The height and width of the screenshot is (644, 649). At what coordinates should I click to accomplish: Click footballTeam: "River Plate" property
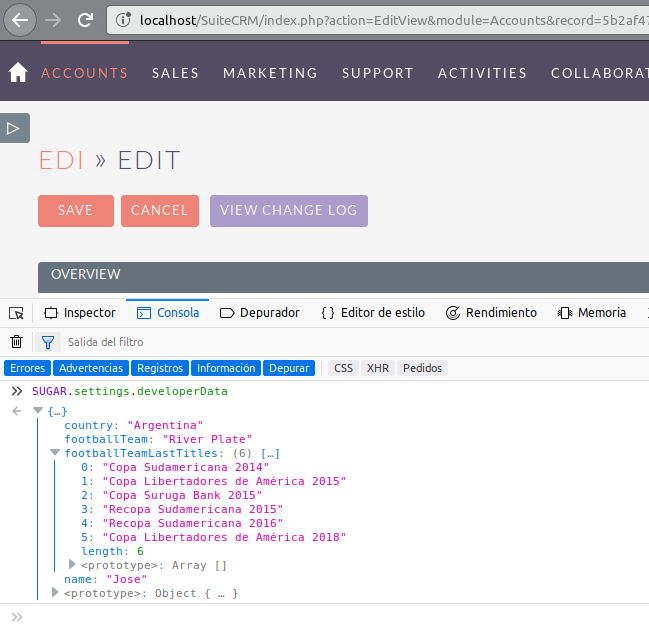pos(158,439)
